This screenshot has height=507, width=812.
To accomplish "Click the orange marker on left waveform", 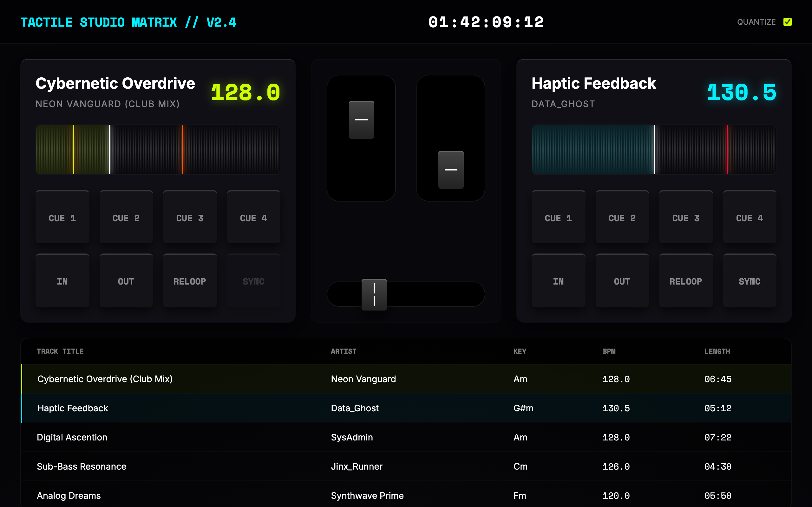I will pos(182,150).
